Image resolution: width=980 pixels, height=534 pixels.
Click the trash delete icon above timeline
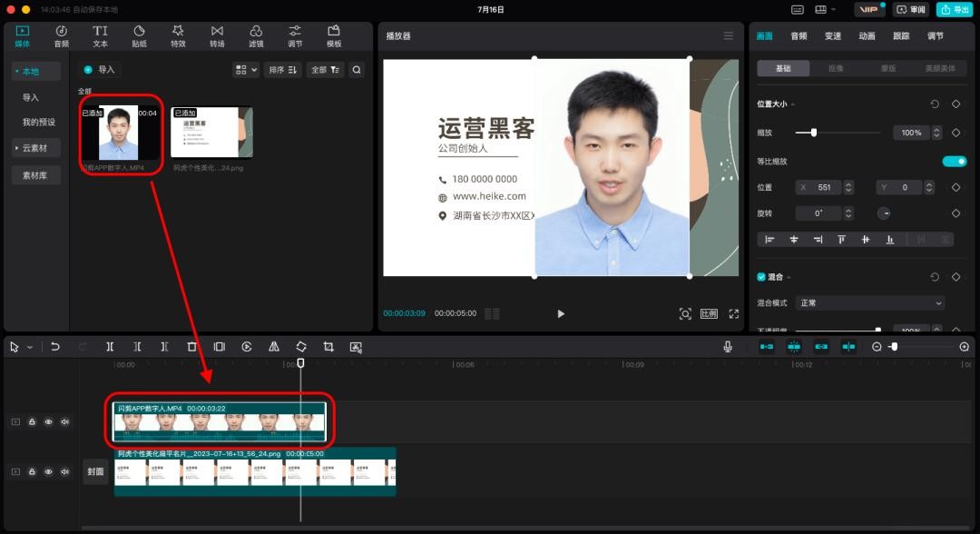[x=191, y=347]
